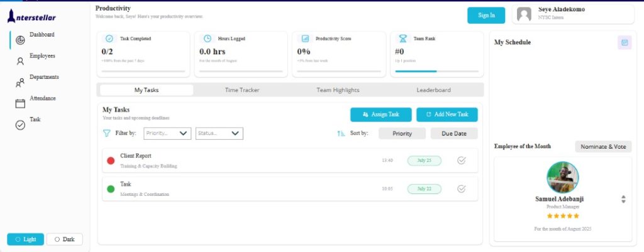Image resolution: width=644 pixels, height=252 pixels.
Task: Open the Dashboard sidebar icon
Action: [x=20, y=40]
